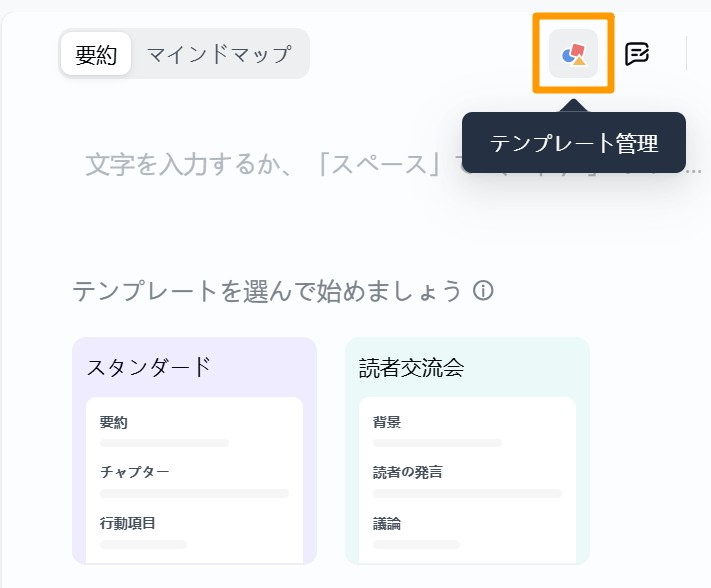Click 要約 section in スタンダード preview
The image size is (711, 588).
coord(113,423)
